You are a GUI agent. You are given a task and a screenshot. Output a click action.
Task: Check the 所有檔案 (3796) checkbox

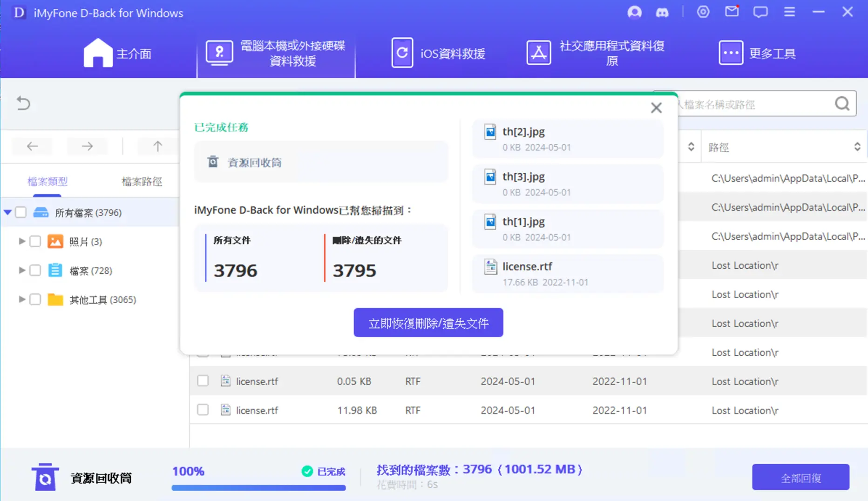click(x=20, y=212)
